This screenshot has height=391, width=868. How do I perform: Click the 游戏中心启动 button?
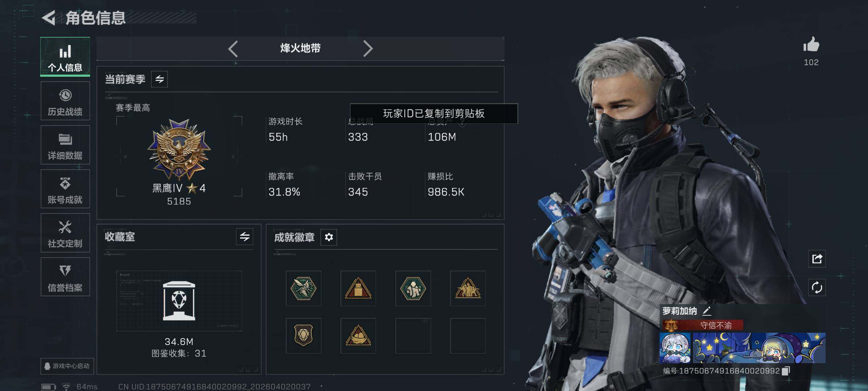[x=67, y=366]
